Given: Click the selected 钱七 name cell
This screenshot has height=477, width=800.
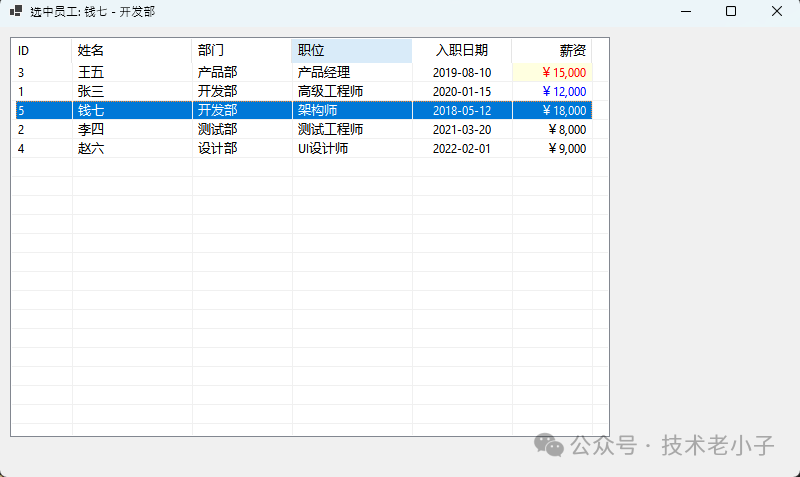Looking at the screenshot, I should (x=91, y=110).
